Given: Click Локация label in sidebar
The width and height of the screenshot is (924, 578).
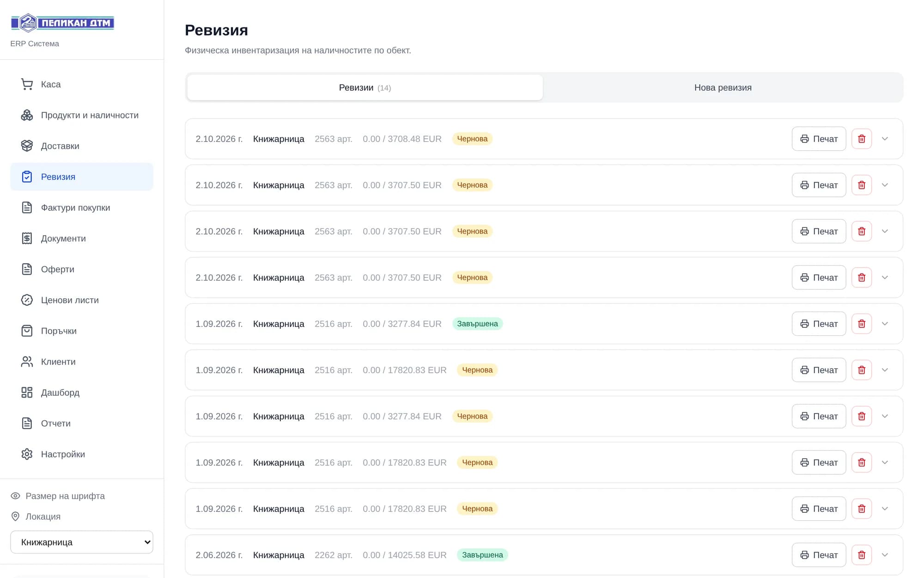Looking at the screenshot, I should point(43,517).
